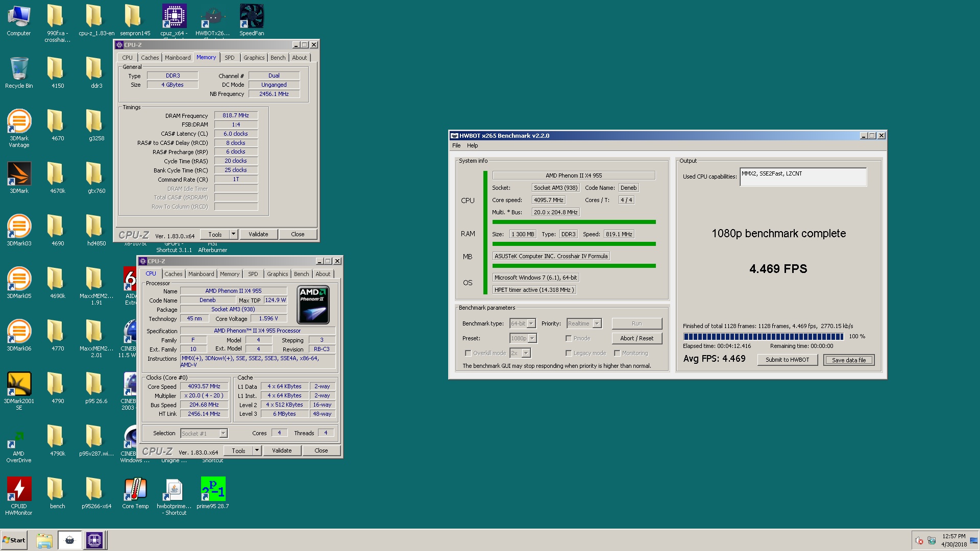Open the sempron145 folder

click(135, 20)
